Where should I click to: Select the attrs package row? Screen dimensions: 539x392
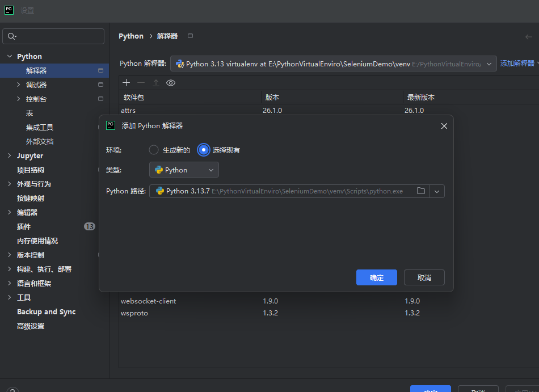pos(329,110)
